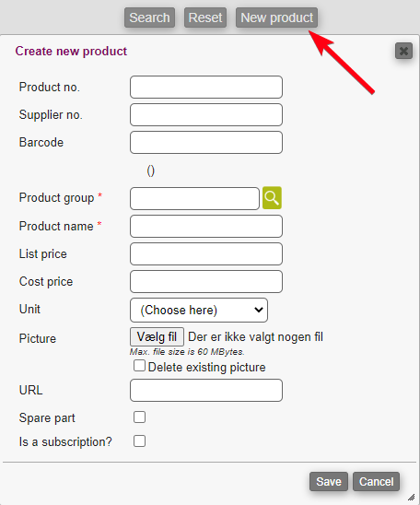
Task: Grab the dialog resize handle corner
Action: point(412,497)
